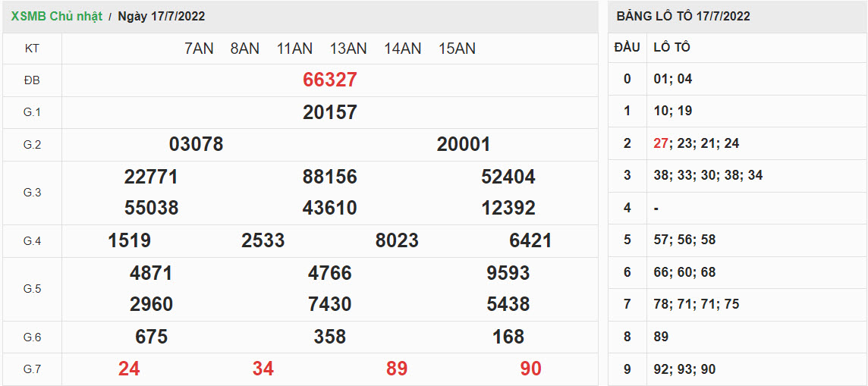Click the XSMB Chủ nhật link
The width and height of the screenshot is (868, 386).
(56, 16)
